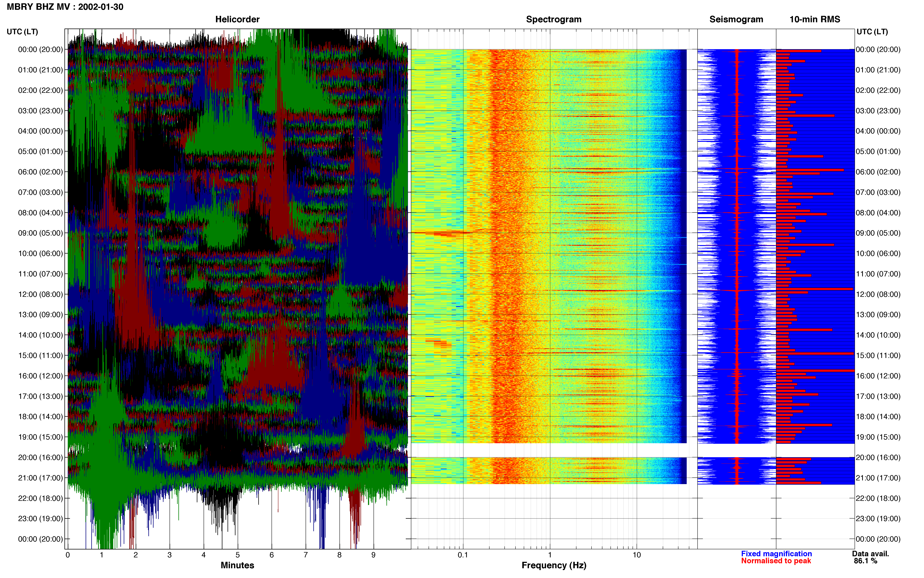Click right time label 21:00 (17:00)
This screenshot has width=924, height=578.
point(878,478)
